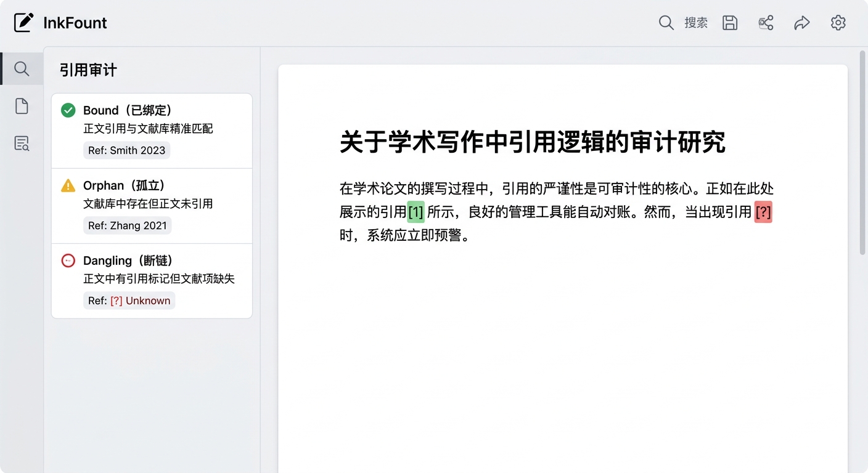868x473 pixels.
Task: Open the document page sidebar icon
Action: (22, 106)
